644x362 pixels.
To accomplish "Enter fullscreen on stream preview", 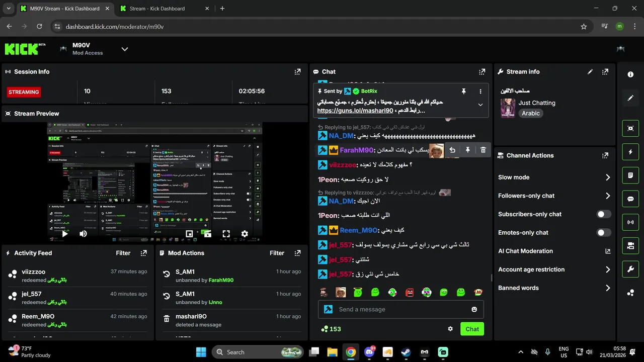I will coord(226,234).
